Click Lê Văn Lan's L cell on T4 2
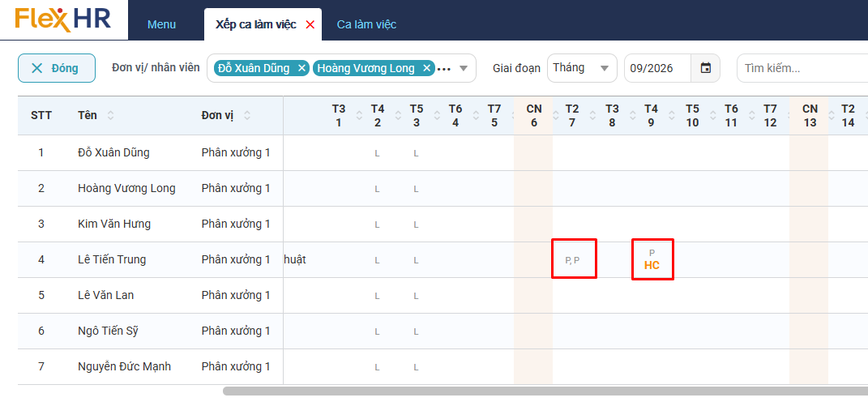 click(377, 296)
